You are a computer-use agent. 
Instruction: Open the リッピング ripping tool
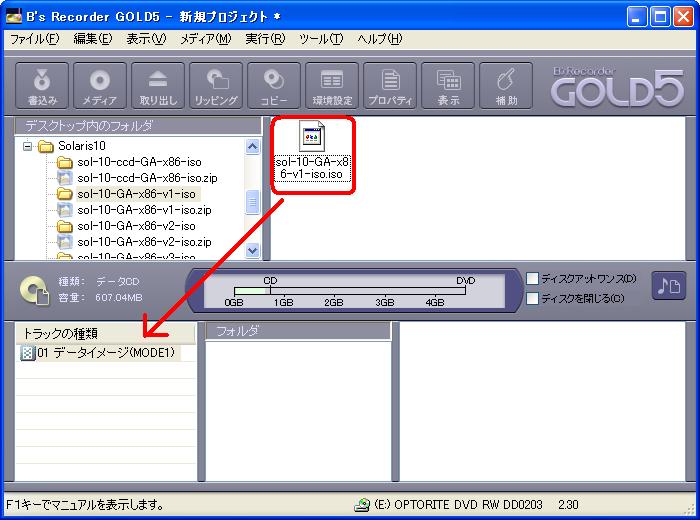(216, 85)
